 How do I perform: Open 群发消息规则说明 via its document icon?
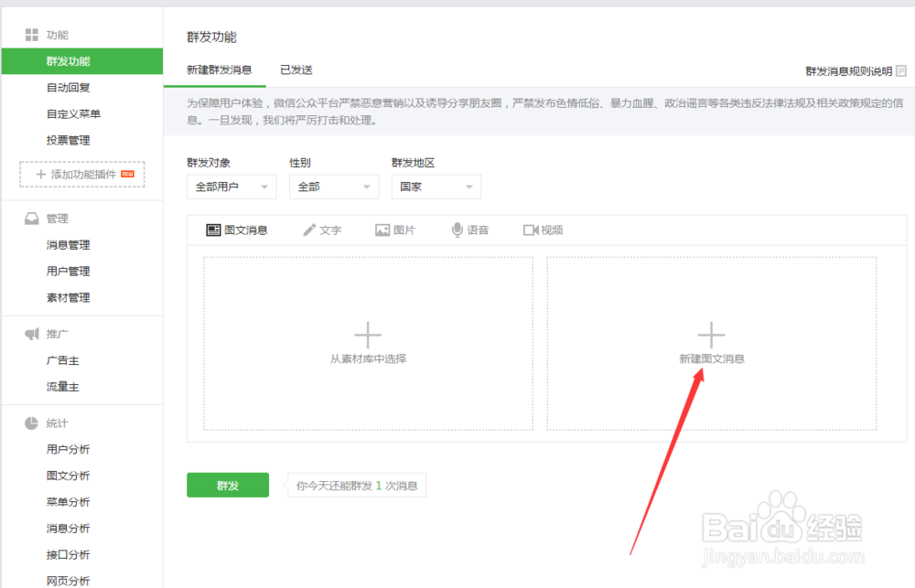(903, 69)
